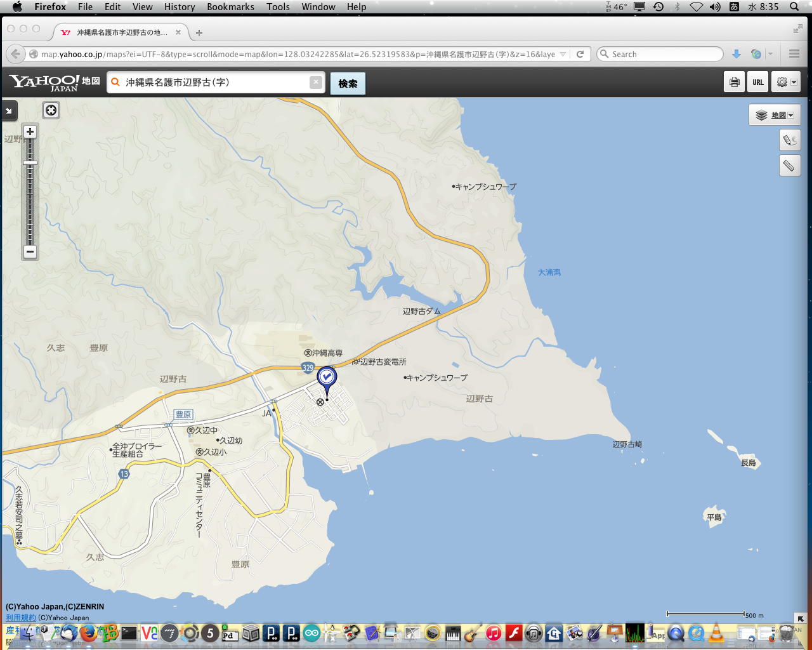Open the gear settings dropdown
The image size is (812, 650).
(x=786, y=83)
